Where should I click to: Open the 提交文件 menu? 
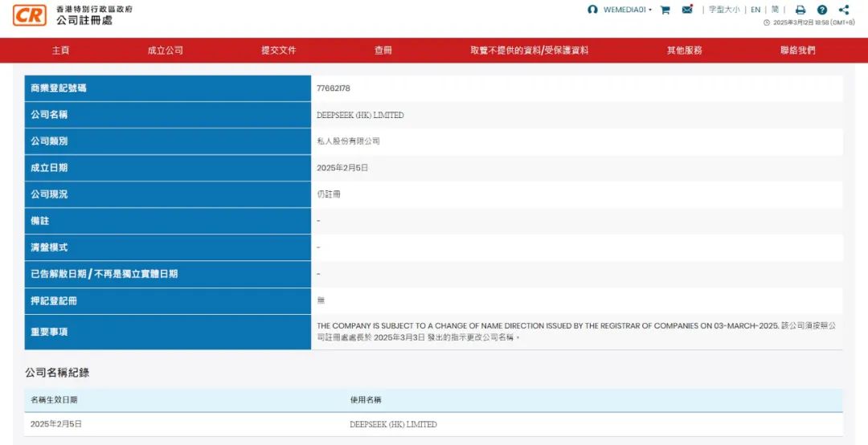pos(279,51)
